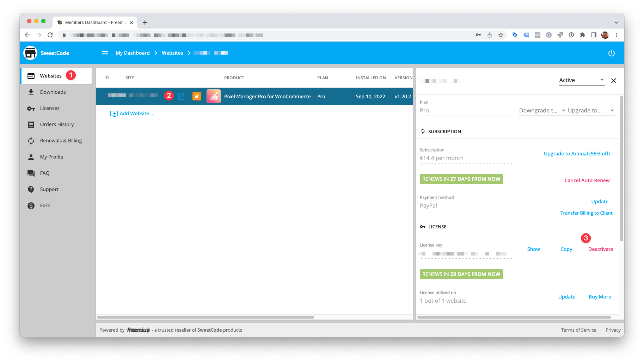Update the PayPal payment method
The height and width of the screenshot is (363, 644).
[600, 202]
